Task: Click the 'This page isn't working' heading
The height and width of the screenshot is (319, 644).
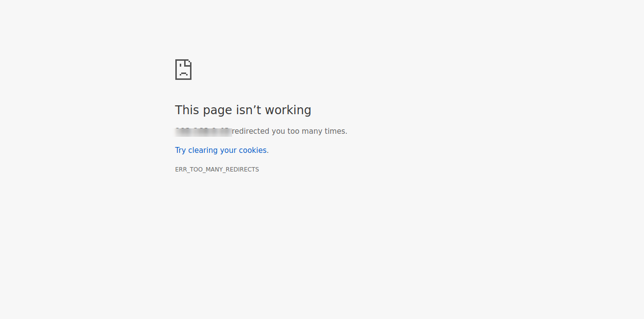Action: [243, 110]
